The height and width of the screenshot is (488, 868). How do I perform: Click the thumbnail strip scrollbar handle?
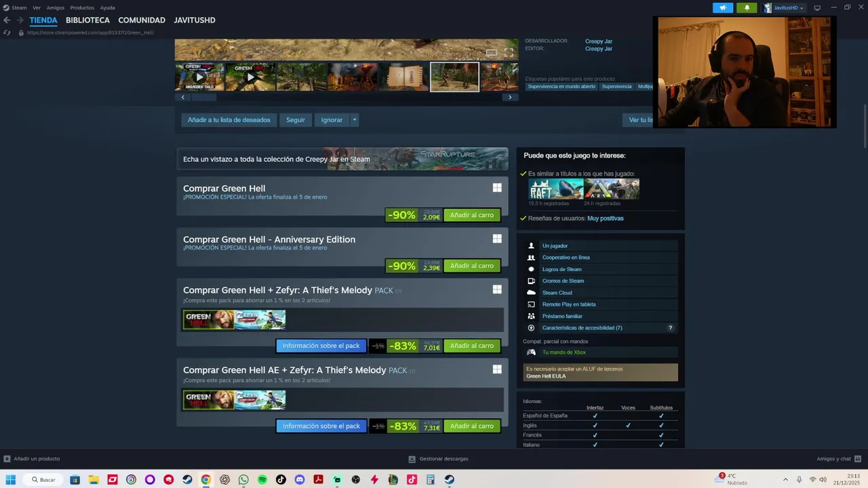[x=204, y=98]
